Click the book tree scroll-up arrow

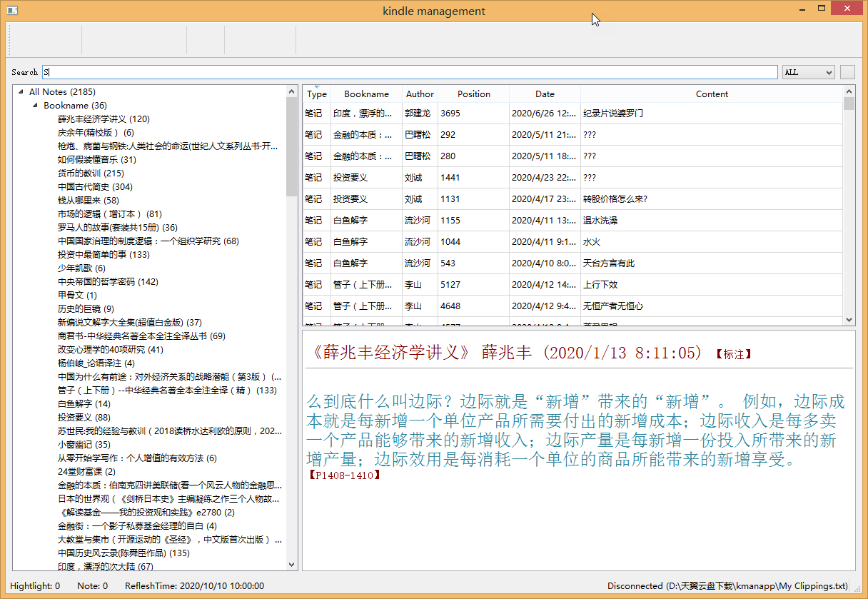[292, 91]
